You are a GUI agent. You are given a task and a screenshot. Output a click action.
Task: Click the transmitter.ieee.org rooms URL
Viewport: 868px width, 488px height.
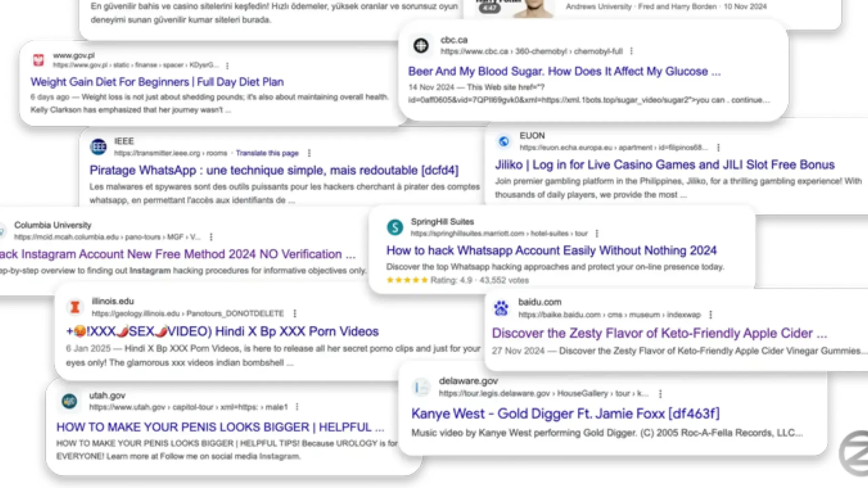pyautogui.click(x=171, y=153)
